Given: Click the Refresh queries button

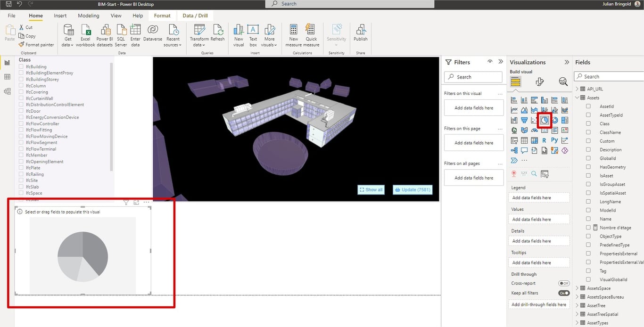Looking at the screenshot, I should [x=218, y=34].
